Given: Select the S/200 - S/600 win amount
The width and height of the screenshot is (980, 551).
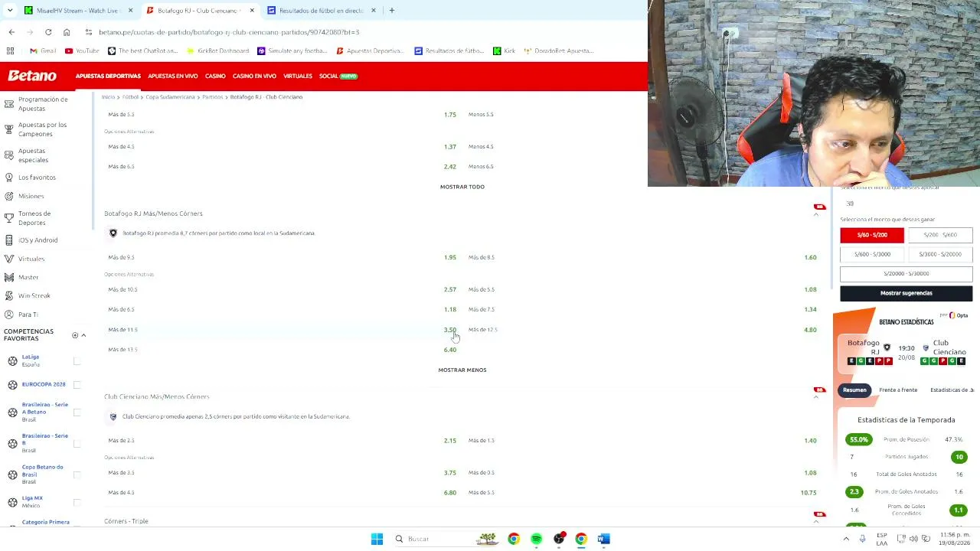Looking at the screenshot, I should click(940, 235).
